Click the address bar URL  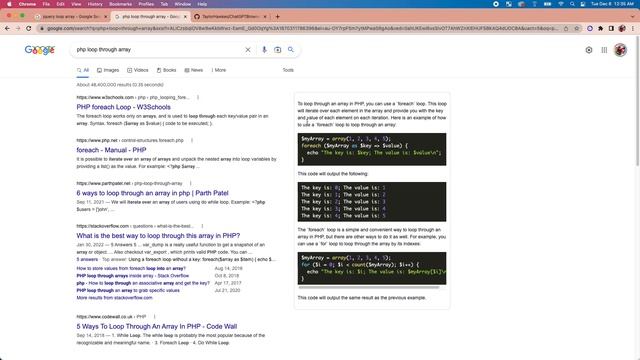pyautogui.click(x=302, y=28)
